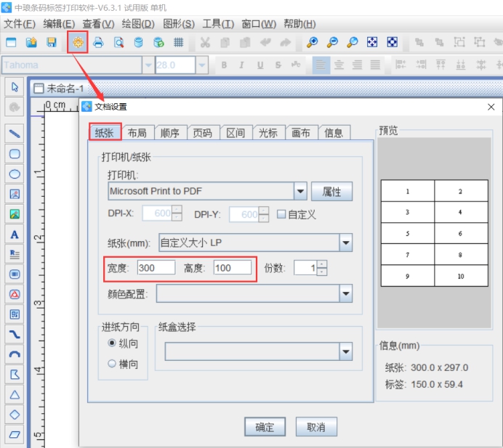Select the triangle shape tool

pyautogui.click(x=15, y=394)
